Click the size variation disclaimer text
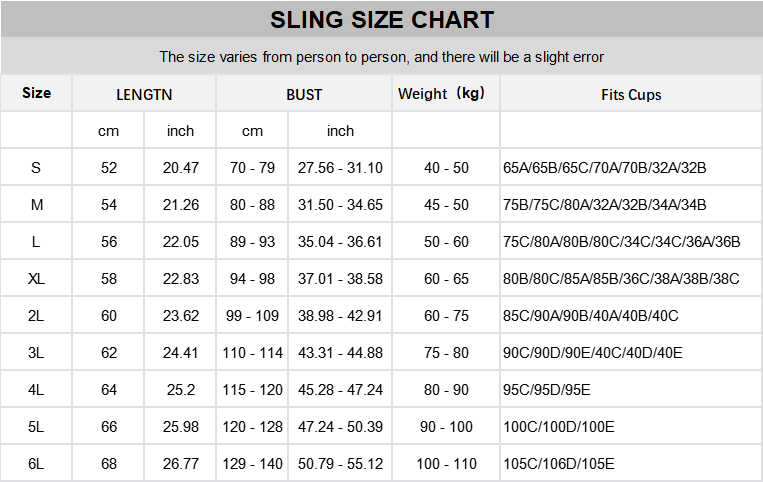Image resolution: width=763 pixels, height=482 pixels. [381, 57]
